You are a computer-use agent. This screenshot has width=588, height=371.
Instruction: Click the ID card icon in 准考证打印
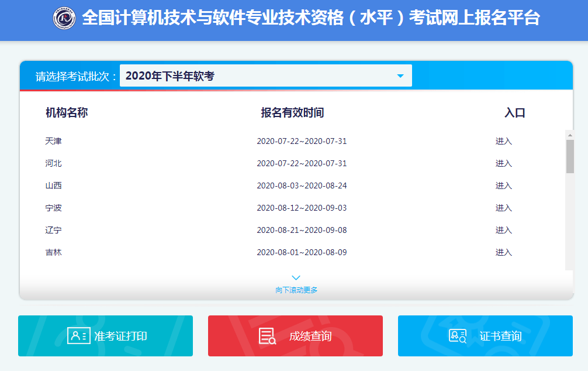79,336
